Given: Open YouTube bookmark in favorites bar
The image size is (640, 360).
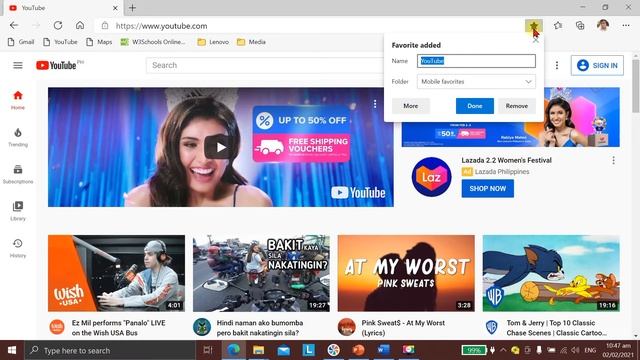Looking at the screenshot, I should (x=60, y=42).
